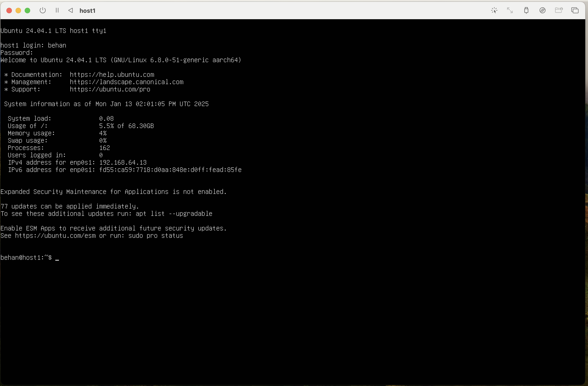This screenshot has width=588, height=386.
Task: Close the host1 window with red button
Action: click(x=9, y=10)
